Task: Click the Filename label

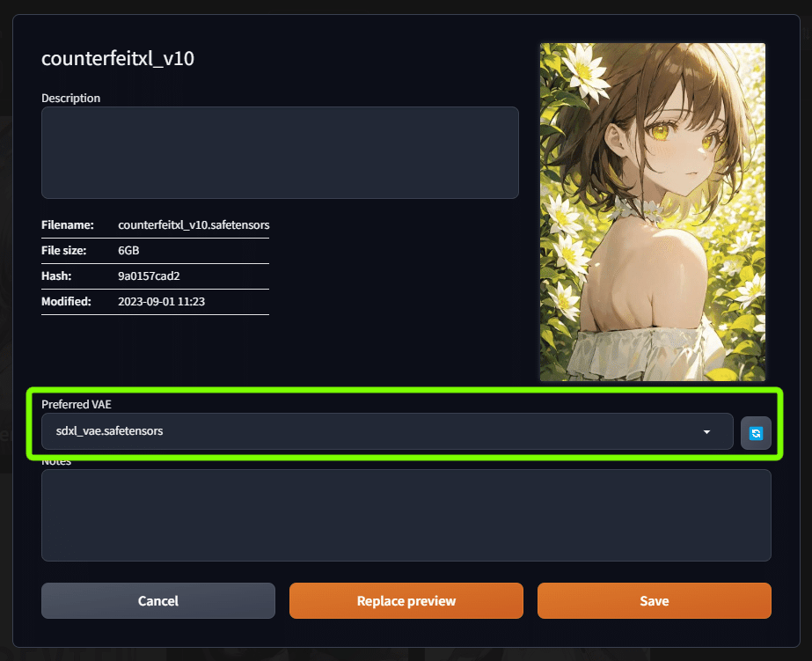Action: coord(68,224)
